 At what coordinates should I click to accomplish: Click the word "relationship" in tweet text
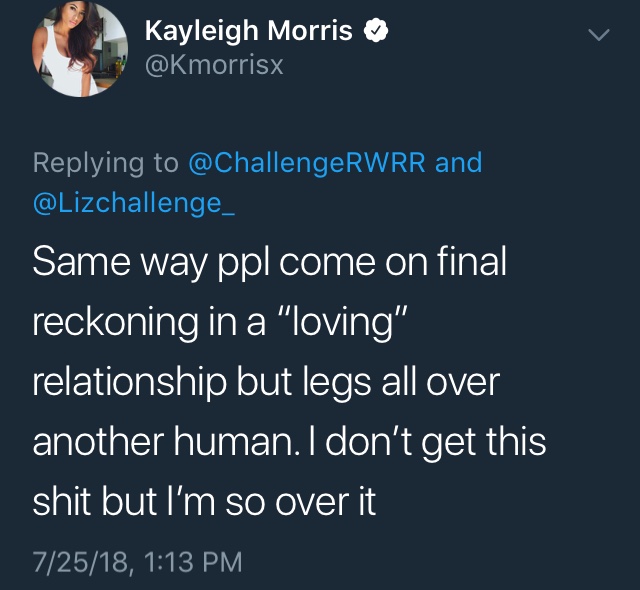(129, 383)
